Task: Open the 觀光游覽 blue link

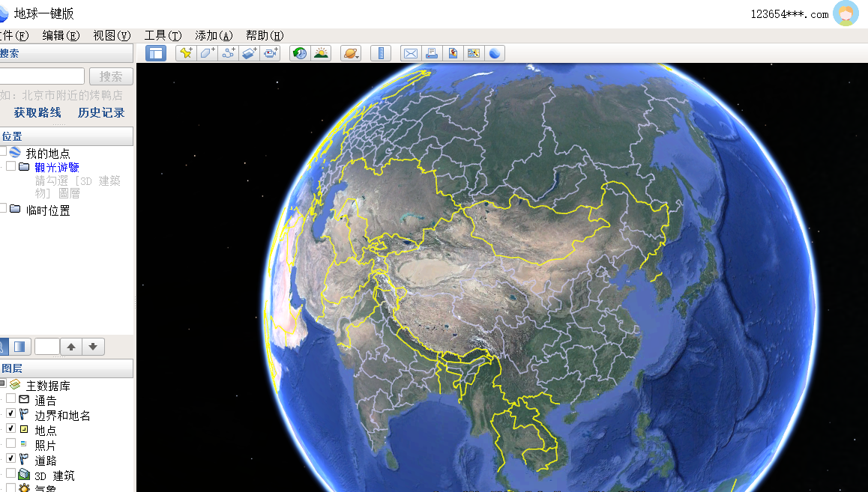Action: (57, 167)
